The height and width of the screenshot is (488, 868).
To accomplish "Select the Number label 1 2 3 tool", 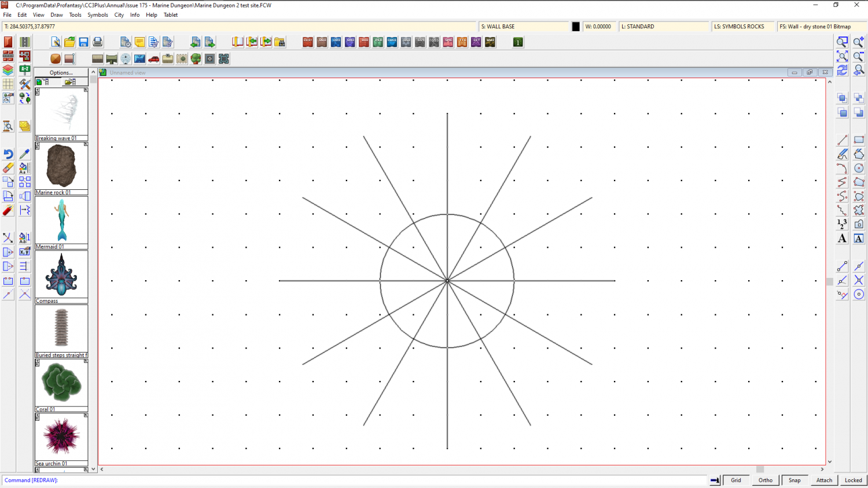I will 842,224.
